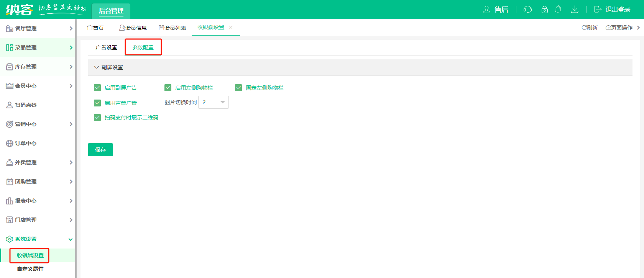Image resolution: width=644 pixels, height=278 pixels.
Task: Toggle the 启用左侧购物栏 checkbox
Action: click(168, 88)
